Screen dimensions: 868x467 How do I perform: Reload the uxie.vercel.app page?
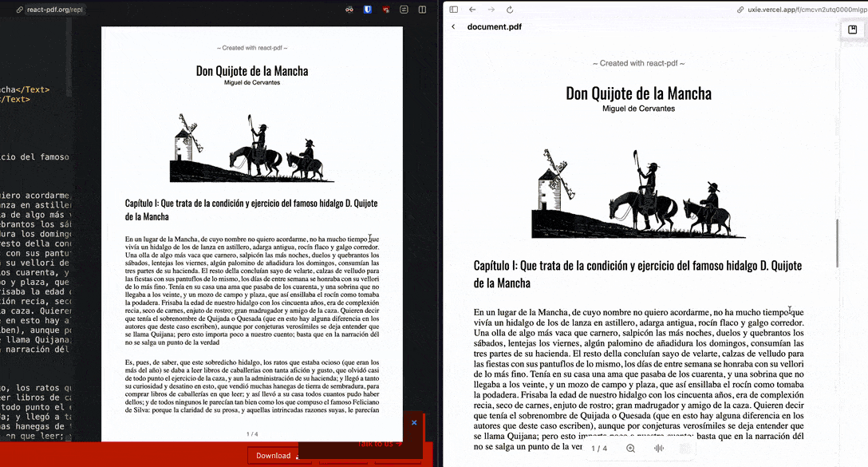(510, 10)
